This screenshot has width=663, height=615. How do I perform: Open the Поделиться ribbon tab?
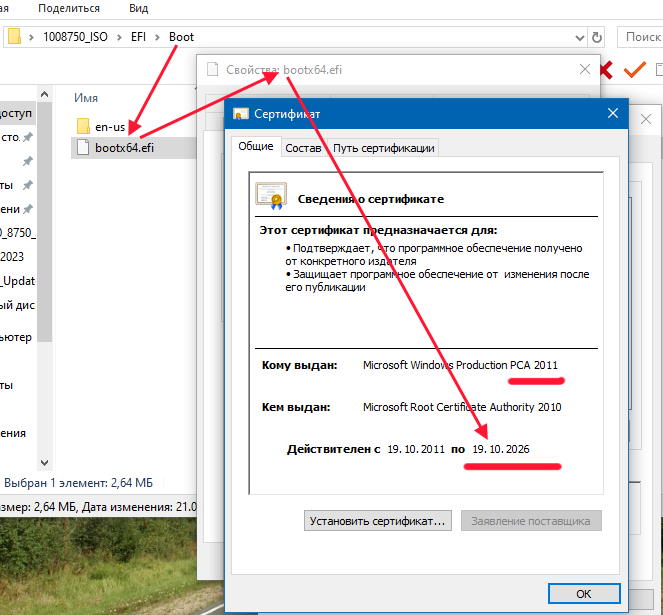tap(69, 8)
